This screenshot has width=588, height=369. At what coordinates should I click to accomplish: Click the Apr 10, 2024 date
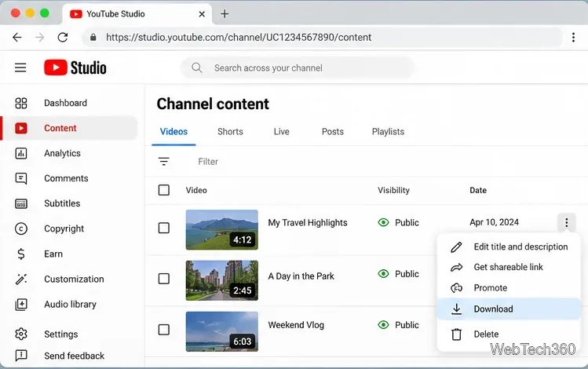[x=495, y=222]
